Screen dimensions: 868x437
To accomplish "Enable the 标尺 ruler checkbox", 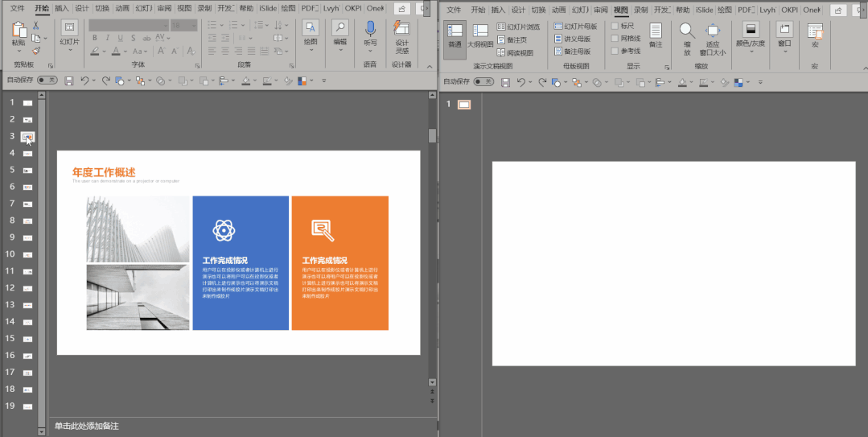I will click(615, 26).
